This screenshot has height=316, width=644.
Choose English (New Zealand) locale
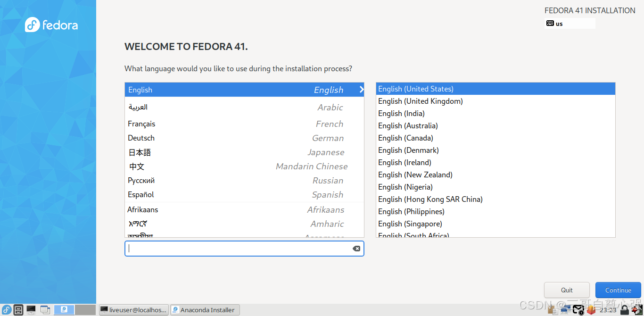[495, 175]
